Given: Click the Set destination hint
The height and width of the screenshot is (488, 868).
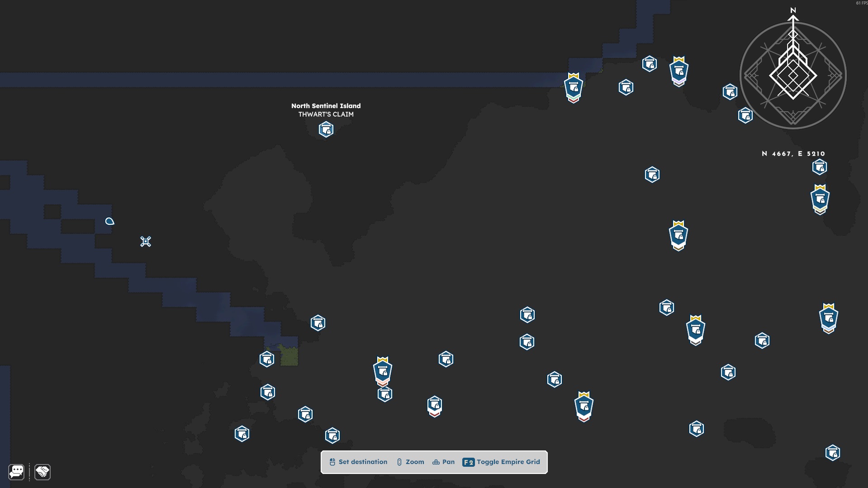Looking at the screenshot, I should tap(358, 462).
